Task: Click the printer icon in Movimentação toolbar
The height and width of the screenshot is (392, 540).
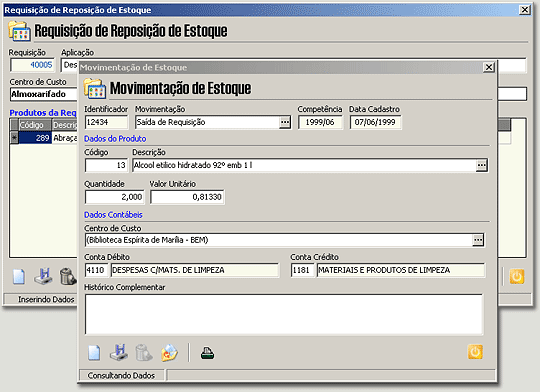Action: pyautogui.click(x=207, y=353)
